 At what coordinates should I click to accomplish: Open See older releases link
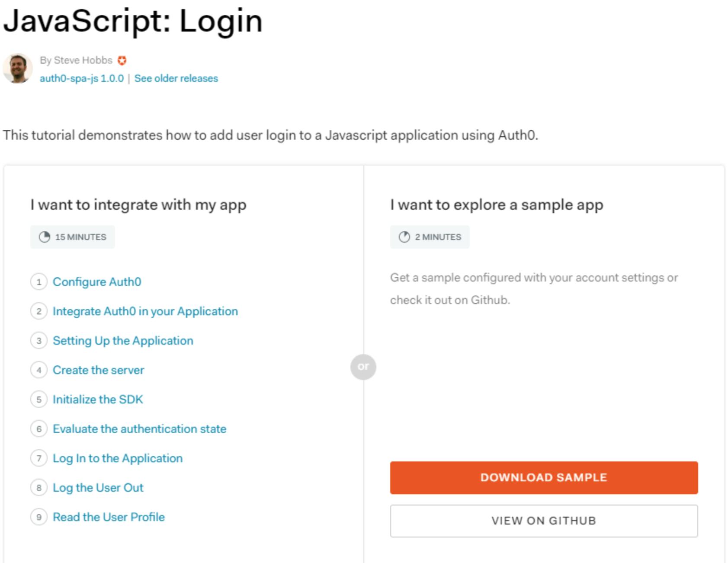tap(176, 79)
